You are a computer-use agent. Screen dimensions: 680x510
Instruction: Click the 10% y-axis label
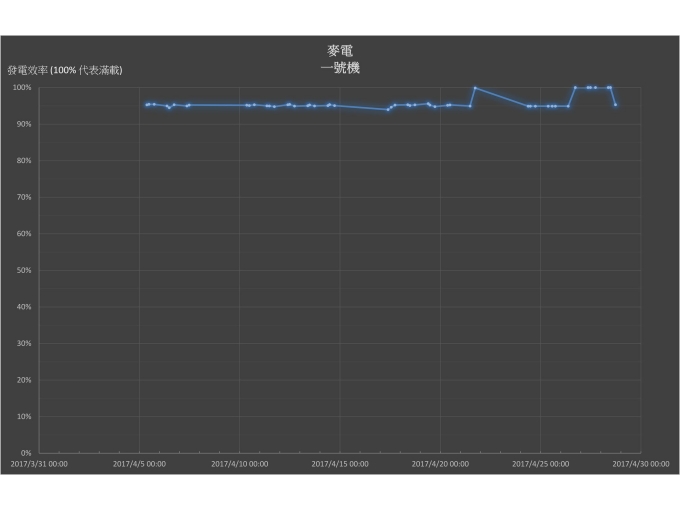[24, 417]
